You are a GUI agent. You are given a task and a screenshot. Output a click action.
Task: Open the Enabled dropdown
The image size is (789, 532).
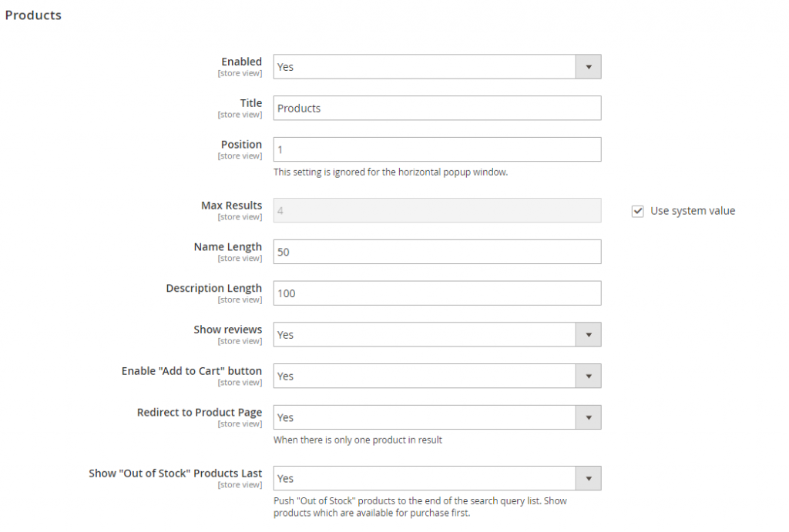(437, 67)
